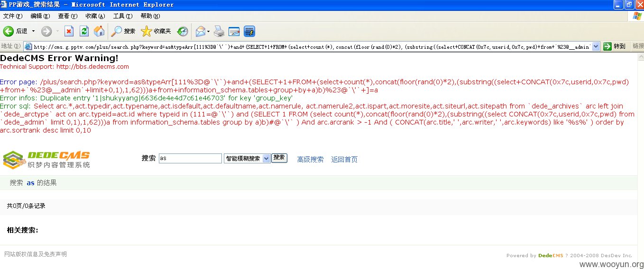Viewport: 644px width, 269px height.
Task: Open the 收藏(A) menu
Action: (x=95, y=16)
